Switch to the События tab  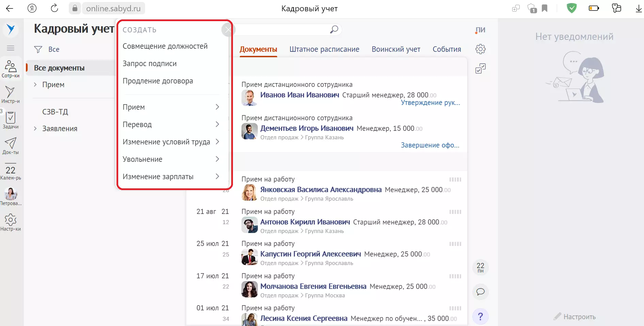point(447,49)
